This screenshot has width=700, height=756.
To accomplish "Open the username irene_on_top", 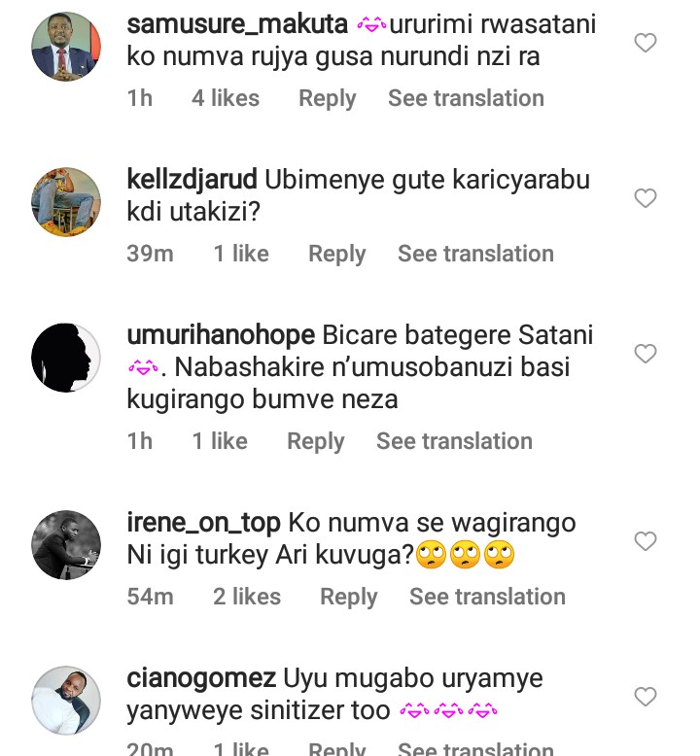I will [x=204, y=523].
